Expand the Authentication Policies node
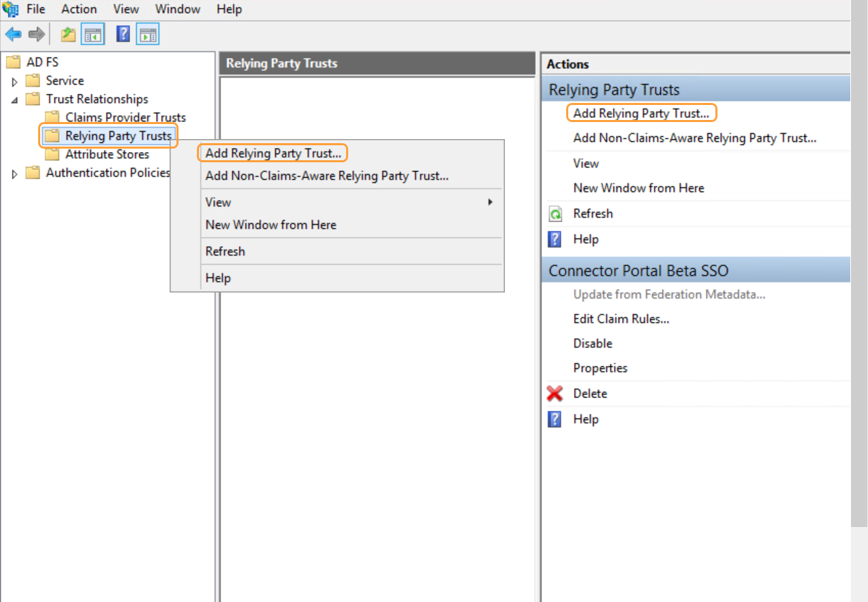 click(15, 174)
